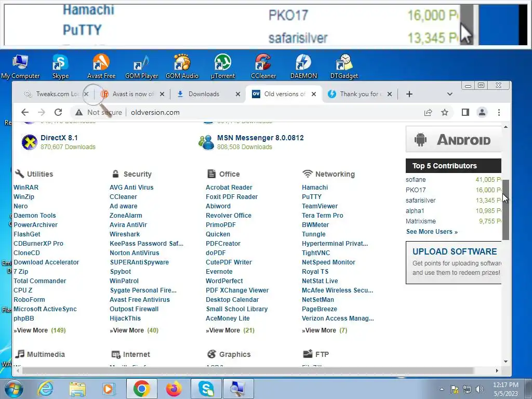Click the taskbar clock 12:17 PM
The height and width of the screenshot is (399, 532).
506,389
